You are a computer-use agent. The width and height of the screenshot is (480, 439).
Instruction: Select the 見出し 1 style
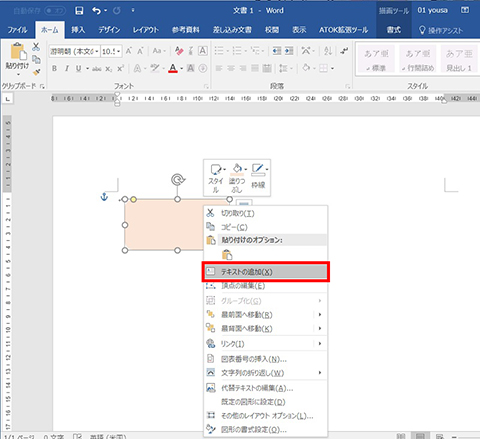pos(459,59)
